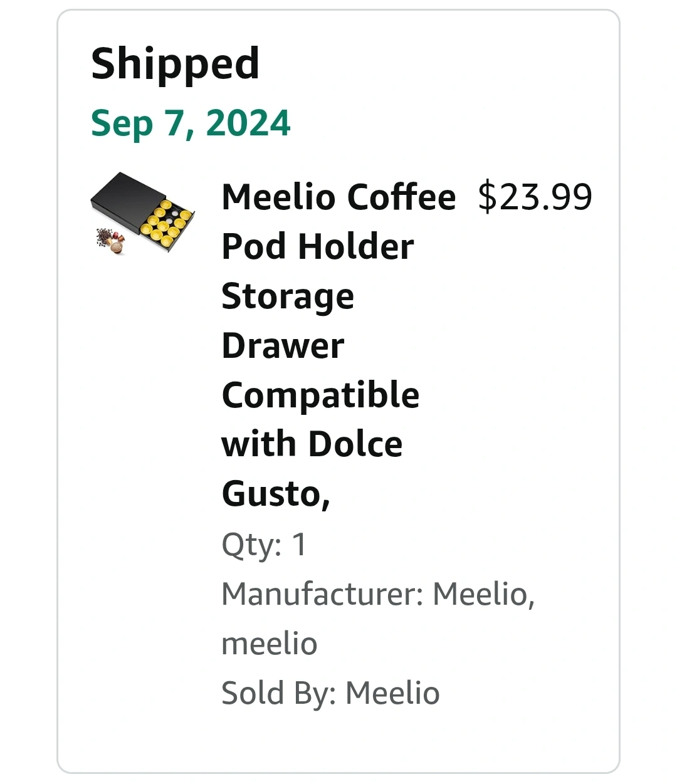Click the word "Coffee" in the title

pyautogui.click(x=401, y=197)
